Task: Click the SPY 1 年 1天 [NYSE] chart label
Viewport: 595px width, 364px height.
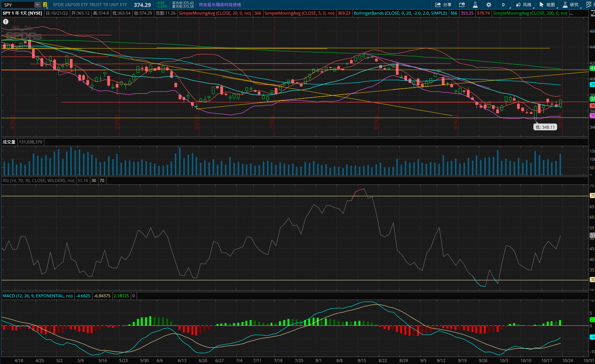Action: coord(22,13)
